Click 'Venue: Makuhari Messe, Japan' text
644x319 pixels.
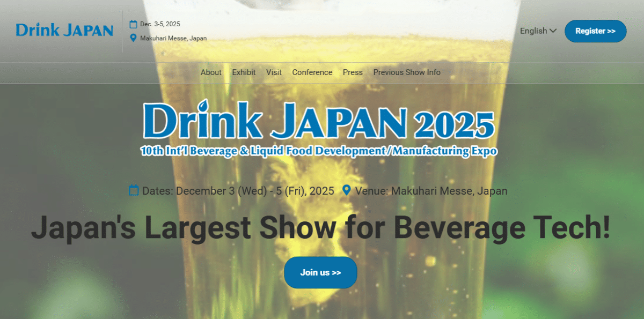pyautogui.click(x=431, y=191)
